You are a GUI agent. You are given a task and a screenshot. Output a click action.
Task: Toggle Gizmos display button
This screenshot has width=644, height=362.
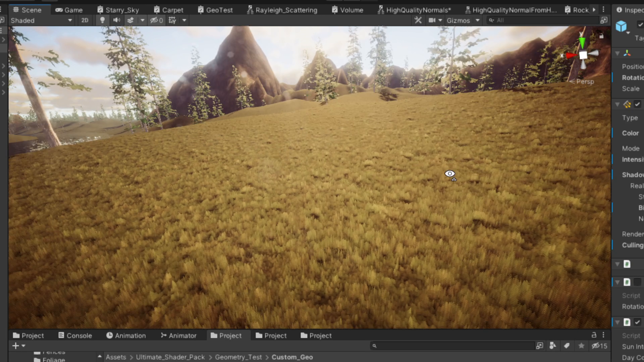coord(458,20)
